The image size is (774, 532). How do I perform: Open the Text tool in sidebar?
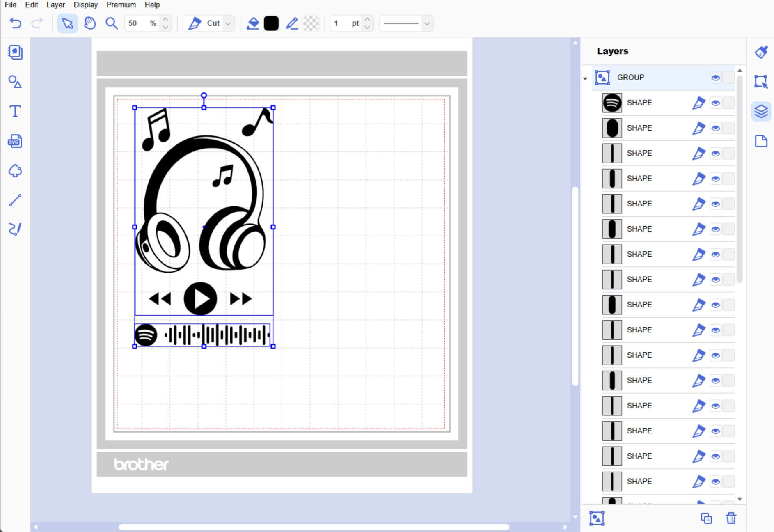pos(15,112)
